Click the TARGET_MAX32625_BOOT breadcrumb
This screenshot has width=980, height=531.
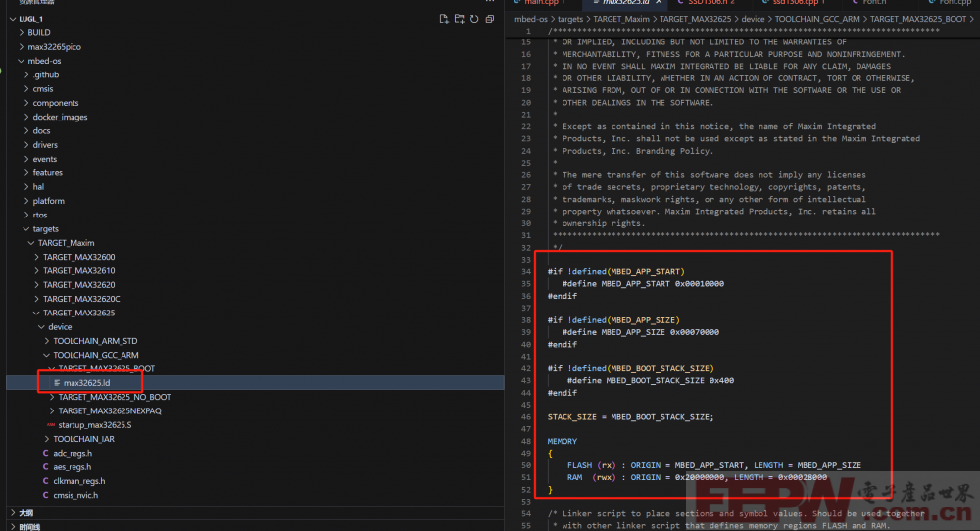tap(918, 19)
